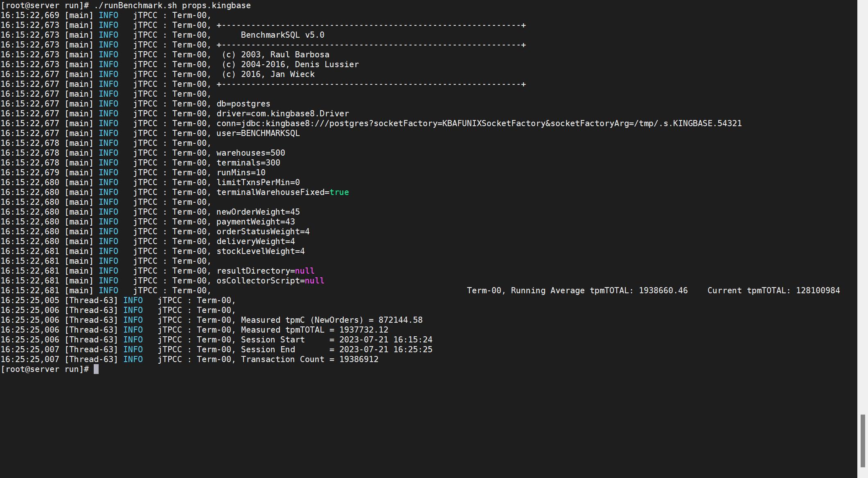The image size is (868, 478).
Task: Click the jdbc:kingbase8 connection string
Action: click(479, 123)
